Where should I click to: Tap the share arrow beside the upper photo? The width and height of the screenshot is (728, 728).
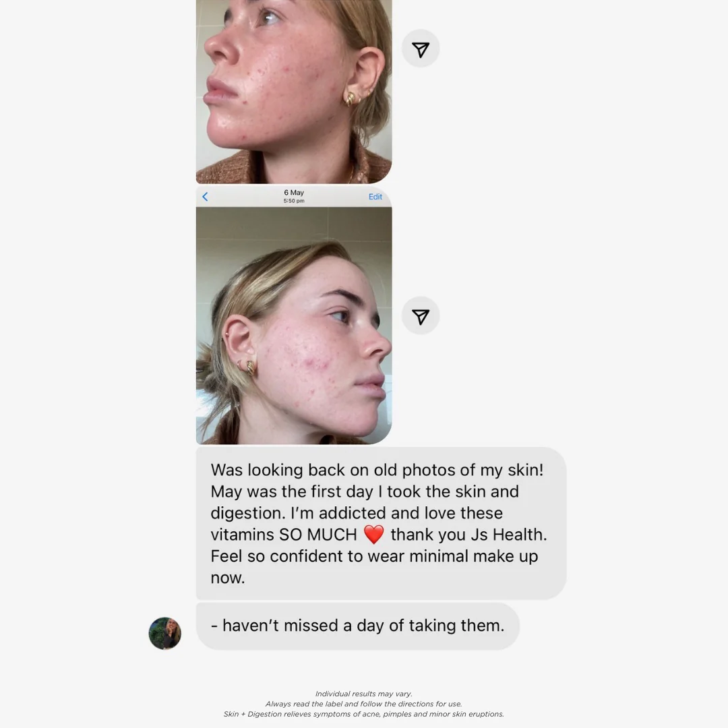(x=421, y=49)
